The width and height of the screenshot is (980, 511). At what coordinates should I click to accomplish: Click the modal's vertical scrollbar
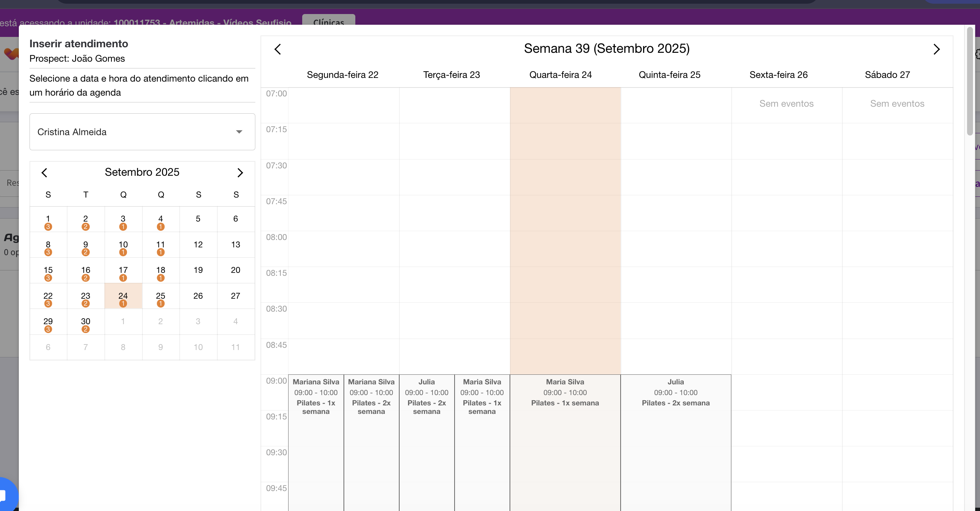coord(970,82)
